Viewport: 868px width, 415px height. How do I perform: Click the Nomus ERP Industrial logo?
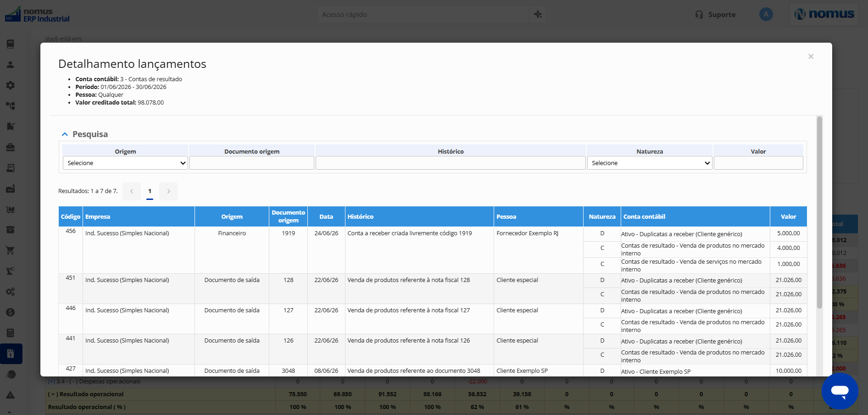(x=37, y=15)
